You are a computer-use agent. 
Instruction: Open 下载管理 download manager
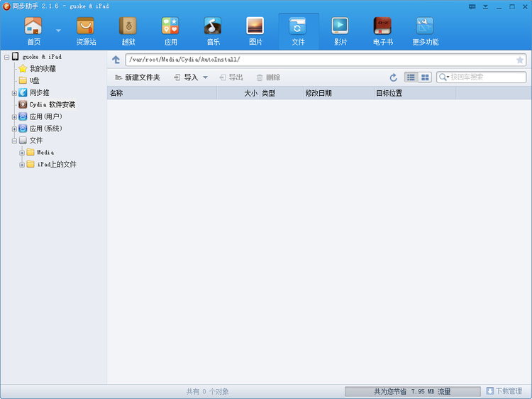(x=504, y=391)
